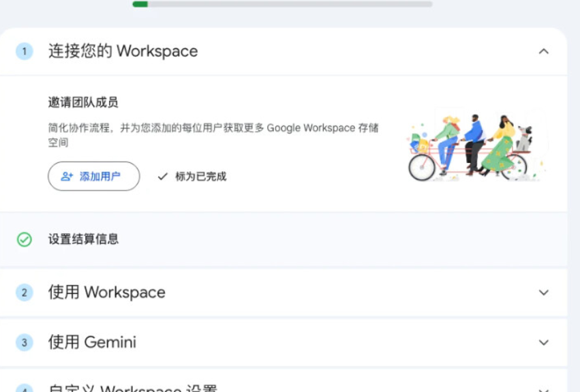
Task: Click the green completed check icon for 设置结算信息
Action: [25, 239]
